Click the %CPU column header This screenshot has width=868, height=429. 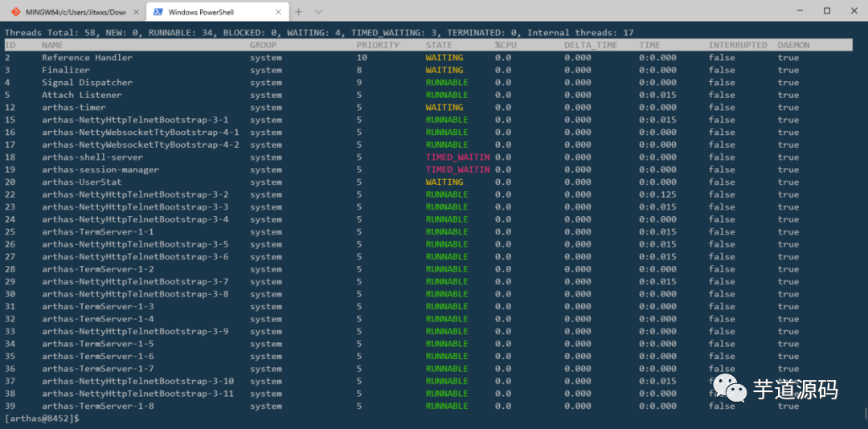click(x=506, y=45)
